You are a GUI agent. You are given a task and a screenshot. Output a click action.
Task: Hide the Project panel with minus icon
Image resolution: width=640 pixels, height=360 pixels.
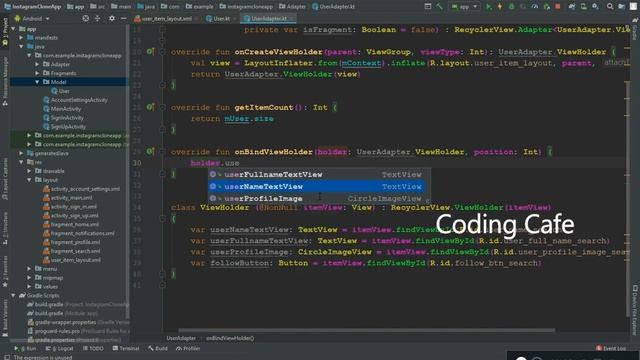click(123, 18)
